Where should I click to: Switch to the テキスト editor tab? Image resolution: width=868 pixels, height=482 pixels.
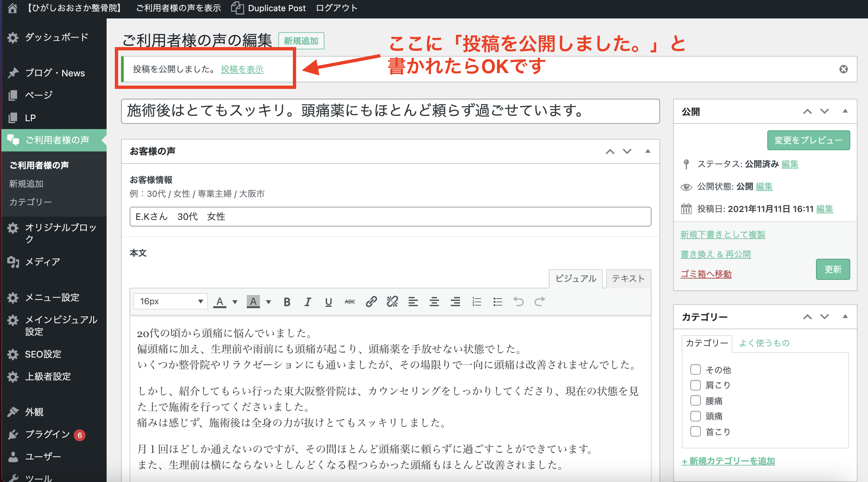click(628, 279)
